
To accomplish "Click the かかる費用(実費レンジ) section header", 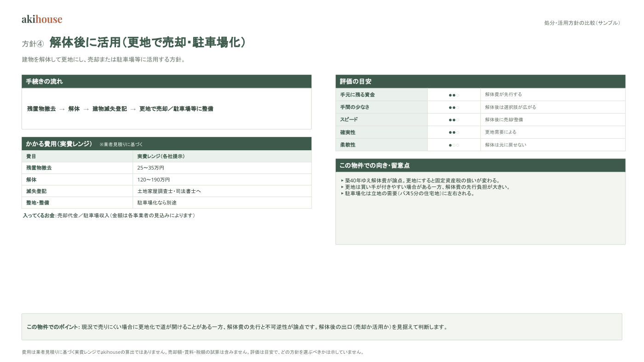I will pyautogui.click(x=167, y=144).
